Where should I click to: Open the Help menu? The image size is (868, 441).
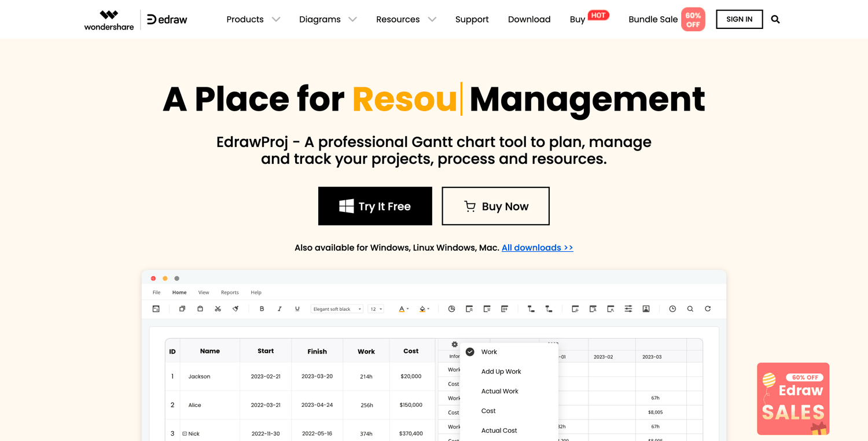[256, 292]
